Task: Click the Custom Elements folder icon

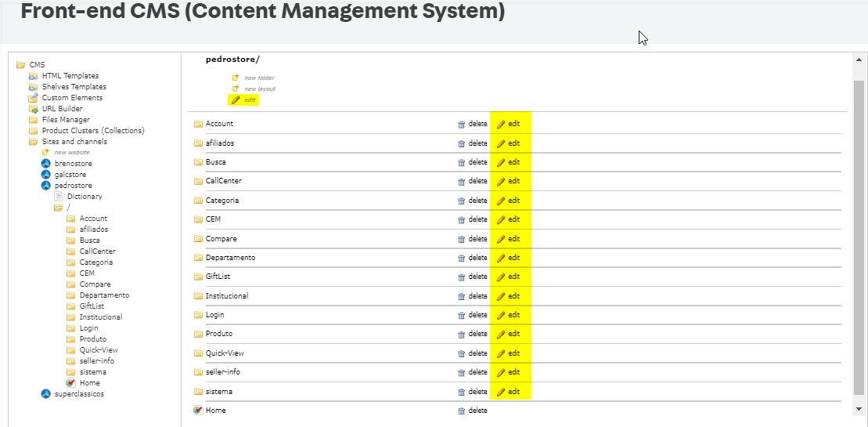Action: 33,98
